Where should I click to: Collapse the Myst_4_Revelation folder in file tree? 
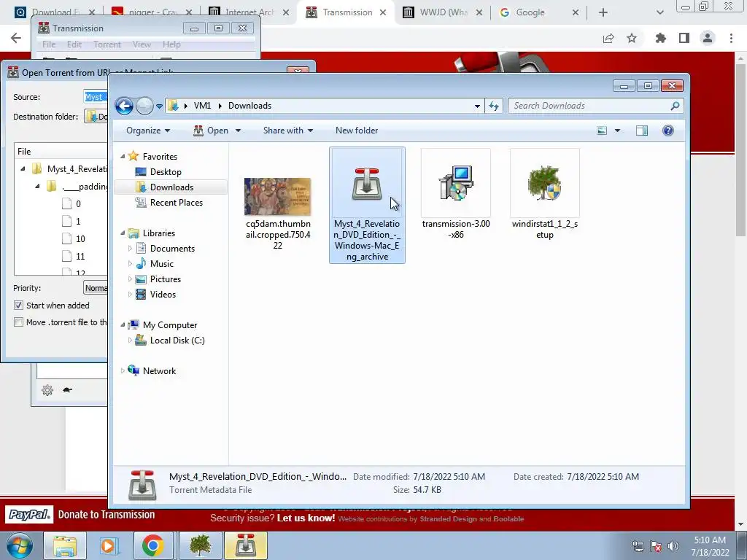23,169
